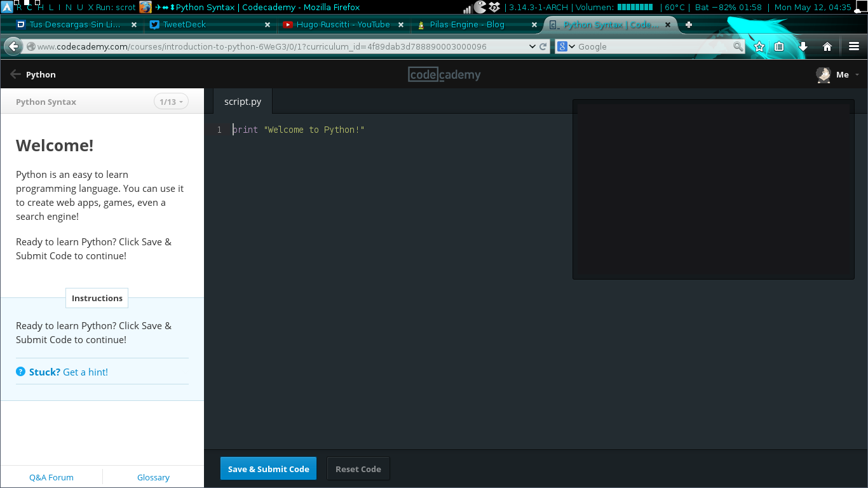Viewport: 868px width, 488px height.
Task: Switch to the Hugo Ruscitti - YouTube tab
Action: 343,25
